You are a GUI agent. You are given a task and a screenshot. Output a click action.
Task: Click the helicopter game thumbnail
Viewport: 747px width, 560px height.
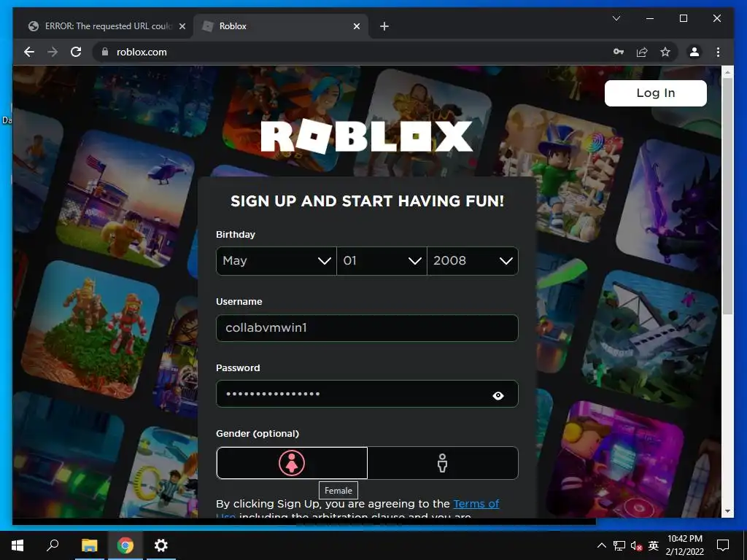pyautogui.click(x=125, y=198)
